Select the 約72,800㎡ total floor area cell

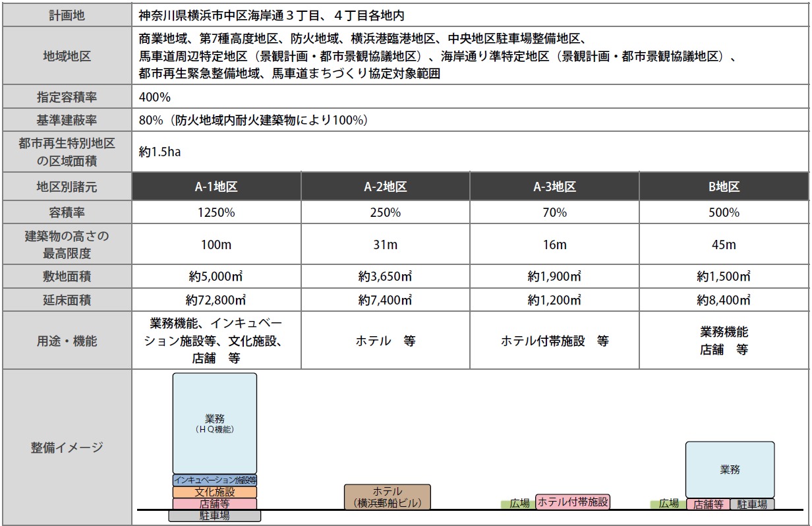(217, 300)
